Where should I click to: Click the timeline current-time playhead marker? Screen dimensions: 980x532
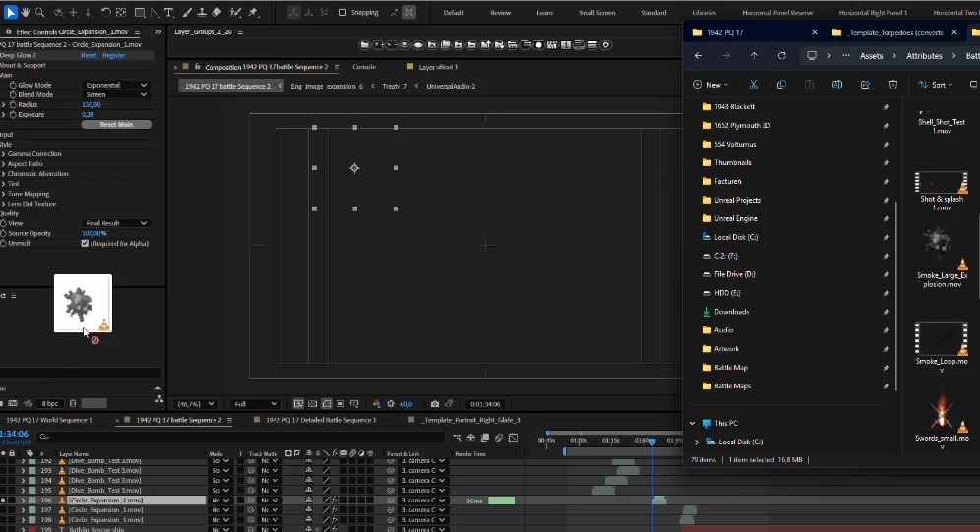[652, 442]
